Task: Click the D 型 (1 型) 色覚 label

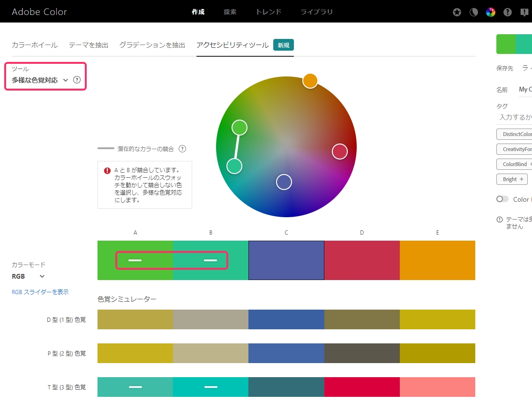Action: click(66, 319)
